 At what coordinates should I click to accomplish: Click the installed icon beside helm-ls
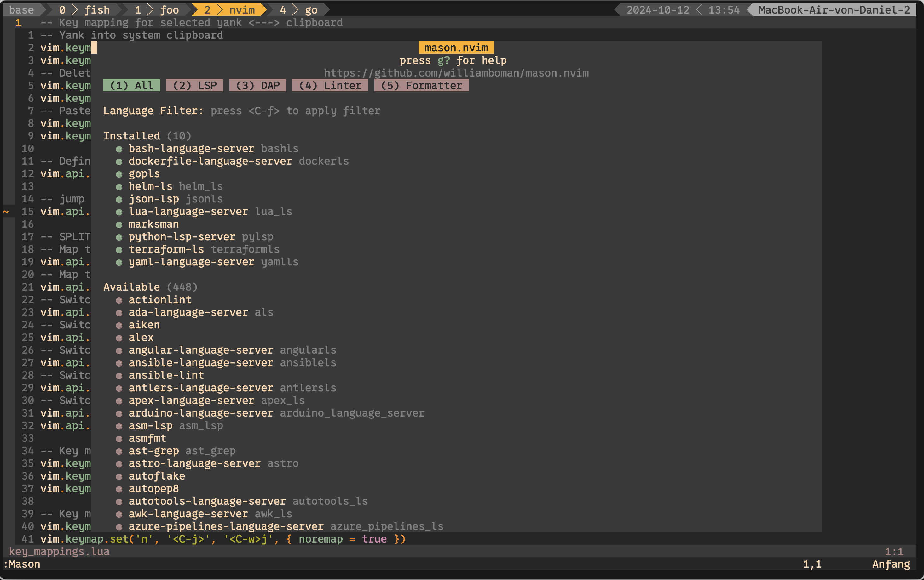tap(119, 187)
